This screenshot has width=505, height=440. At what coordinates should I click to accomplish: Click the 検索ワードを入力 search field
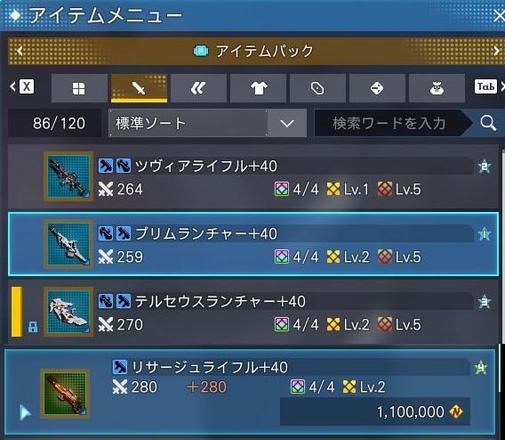[x=389, y=123]
